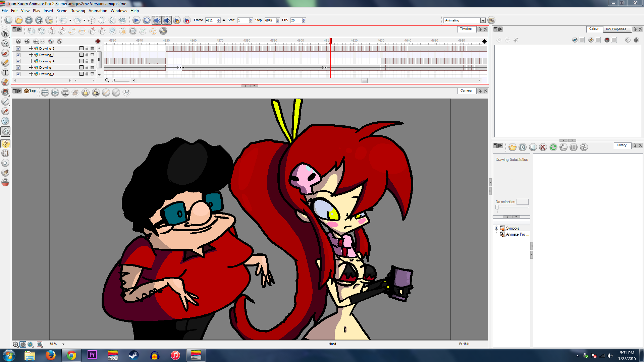This screenshot has height=362, width=644.
Task: Open the Camera view menu button
Action: 17,91
